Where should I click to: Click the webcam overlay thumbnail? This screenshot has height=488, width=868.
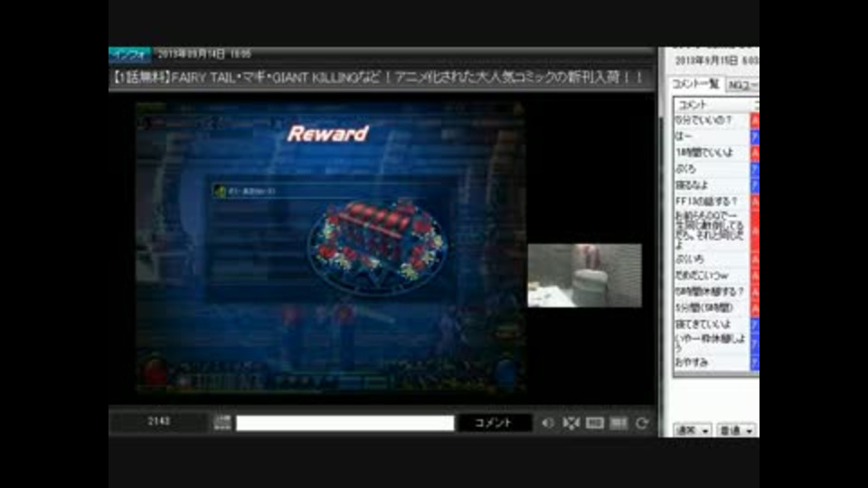[x=585, y=276]
